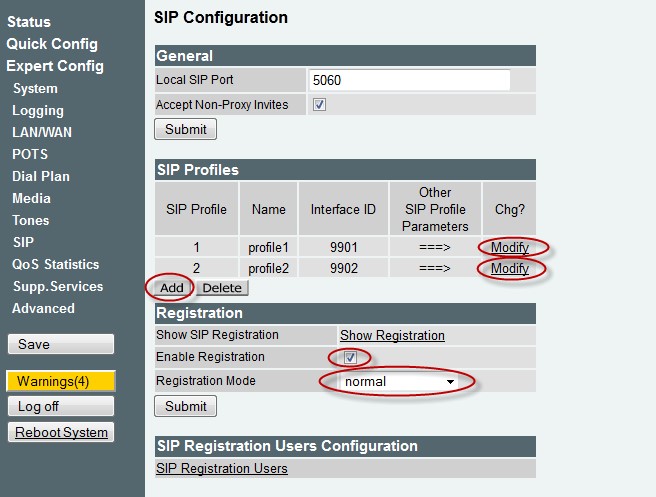656x497 pixels.
Task: Open the Registration Mode dropdown
Action: (399, 382)
